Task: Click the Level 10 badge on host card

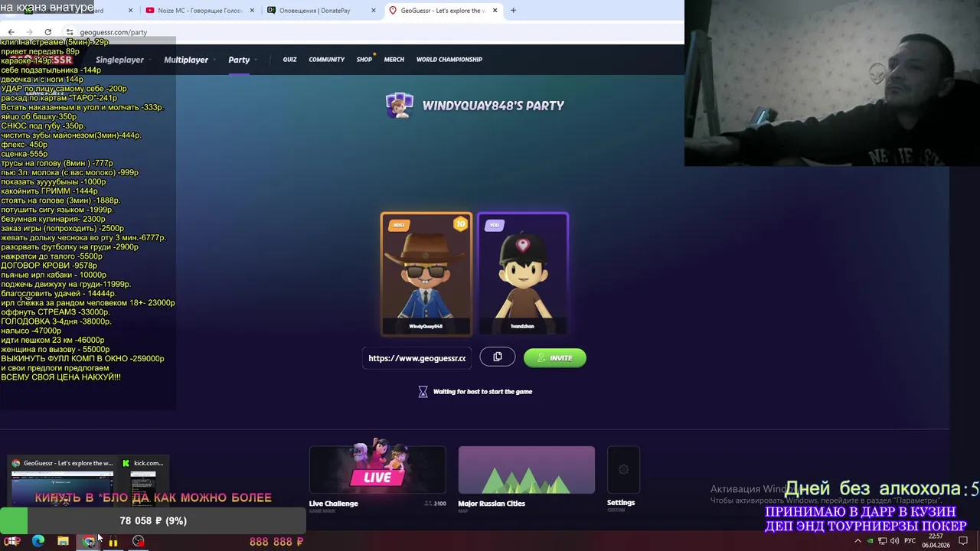Action: point(460,224)
